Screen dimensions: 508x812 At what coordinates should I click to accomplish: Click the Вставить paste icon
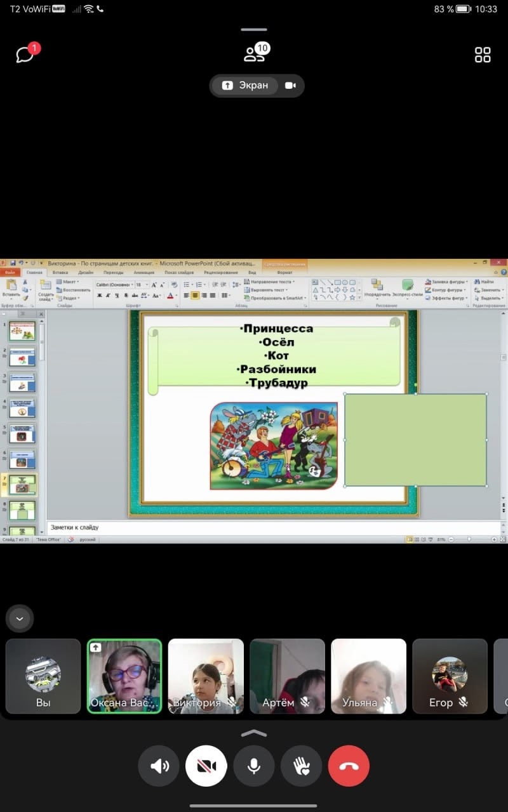[x=11, y=285]
